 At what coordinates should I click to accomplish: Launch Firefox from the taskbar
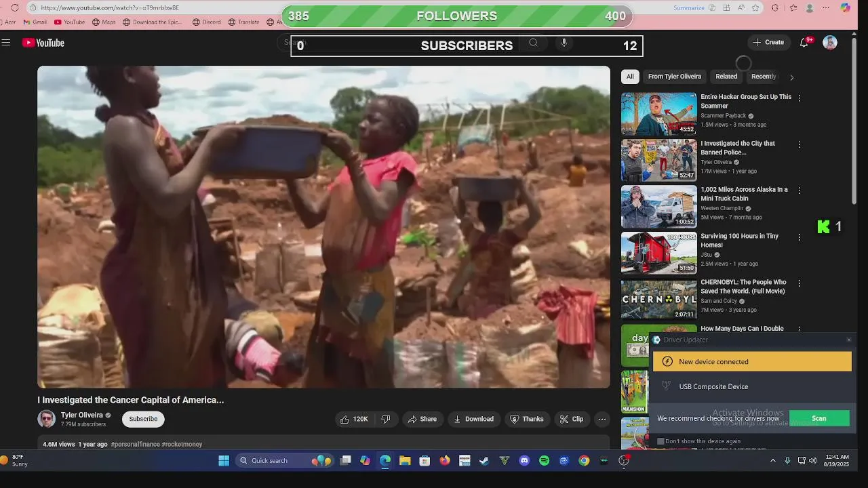coord(445,461)
